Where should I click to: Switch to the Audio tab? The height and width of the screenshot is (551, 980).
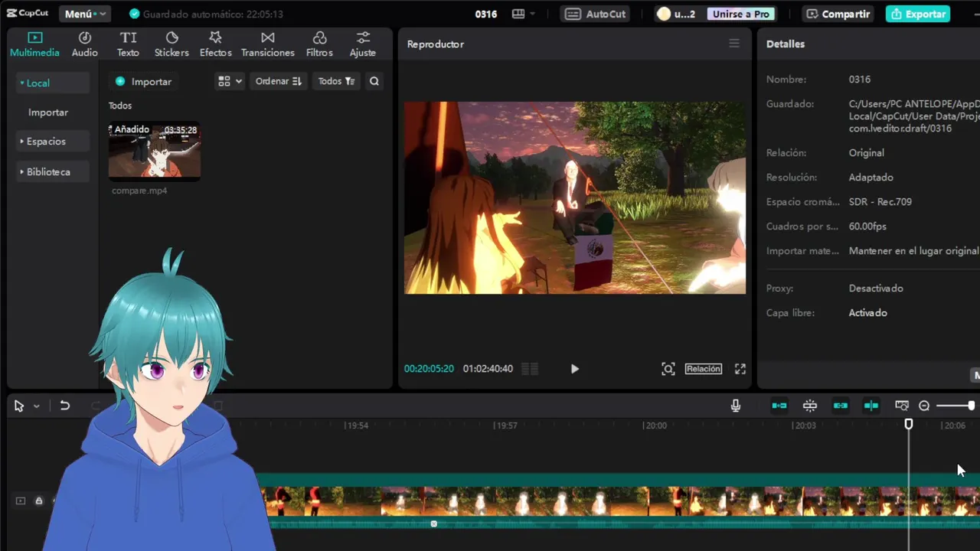[84, 44]
